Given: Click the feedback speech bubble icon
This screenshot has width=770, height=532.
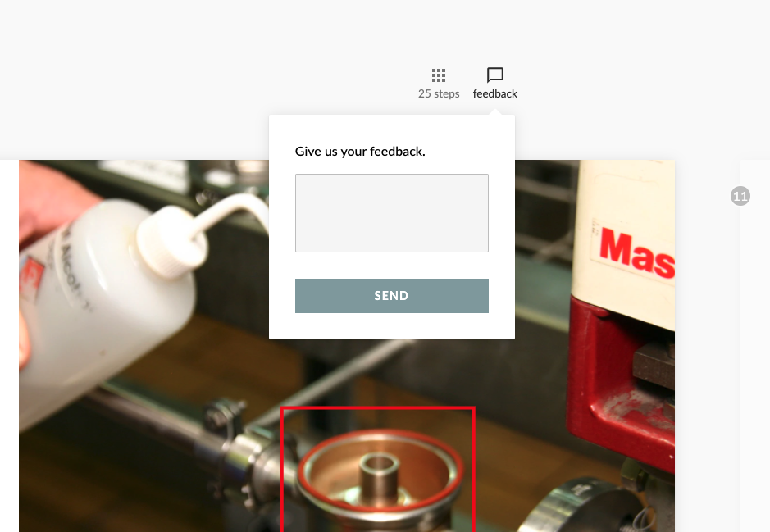Looking at the screenshot, I should click(495, 75).
